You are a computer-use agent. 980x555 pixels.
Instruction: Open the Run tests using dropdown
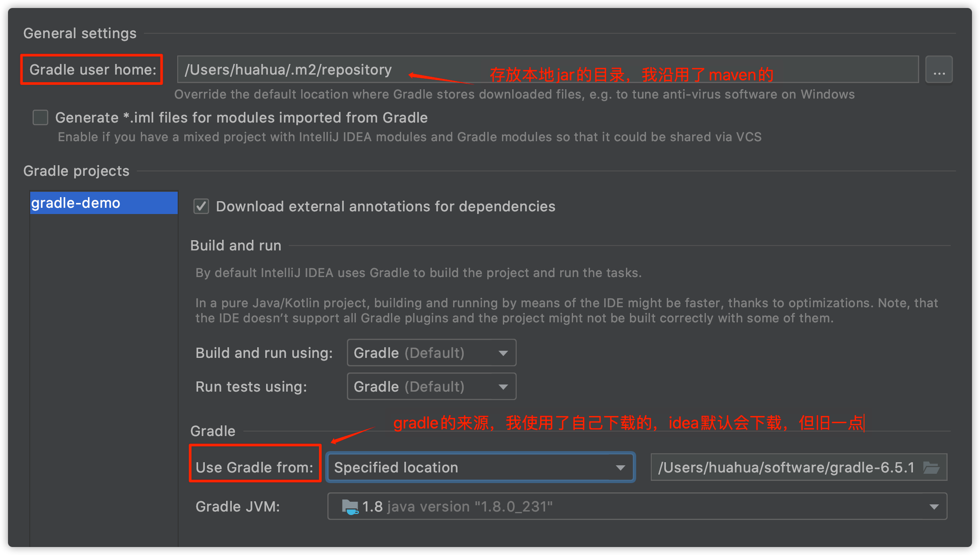pos(431,387)
